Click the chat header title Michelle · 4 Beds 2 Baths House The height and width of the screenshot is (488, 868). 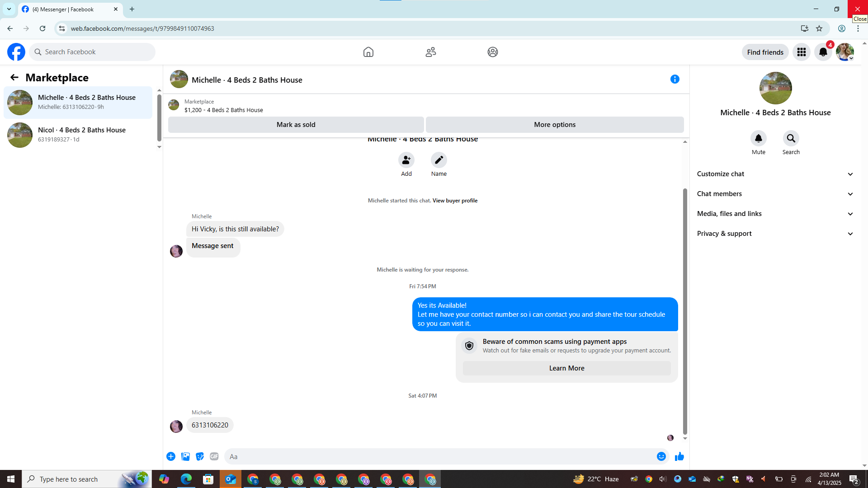pos(247,80)
